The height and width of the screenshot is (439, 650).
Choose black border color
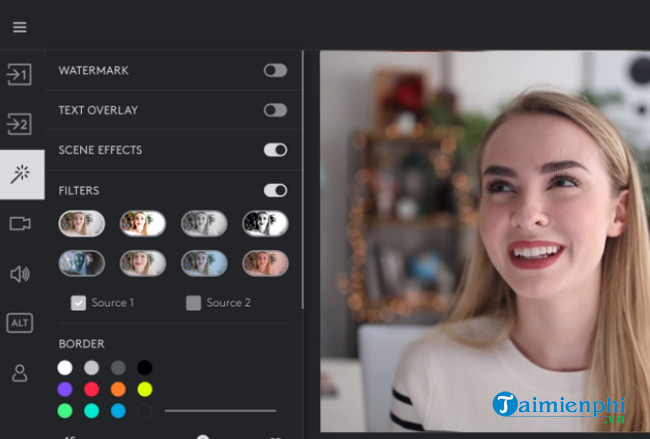pyautogui.click(x=145, y=368)
